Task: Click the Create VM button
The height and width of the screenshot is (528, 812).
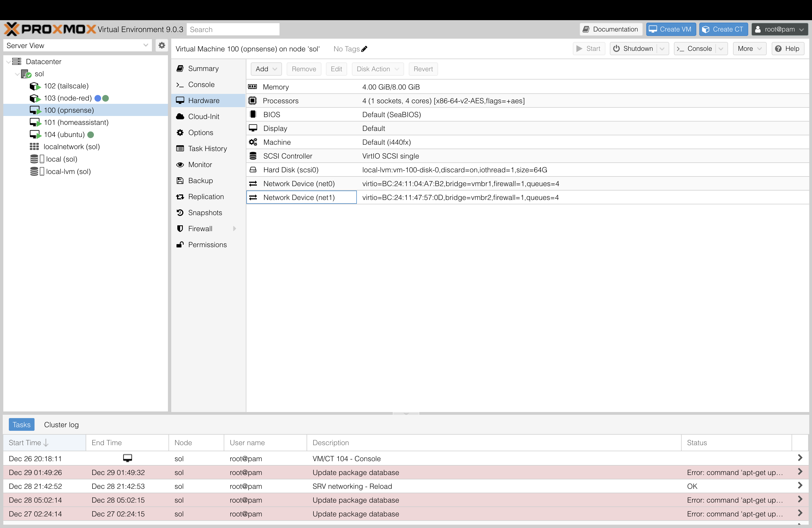Action: (x=670, y=29)
